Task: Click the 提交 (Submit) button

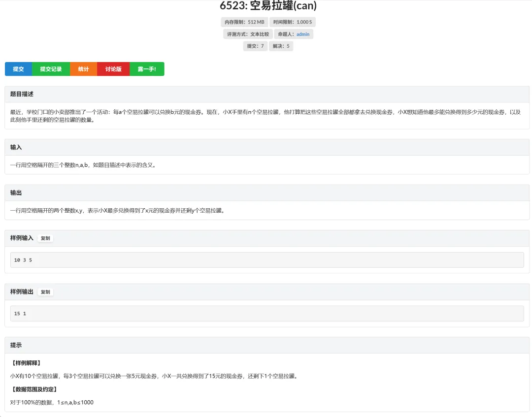Action: [x=18, y=69]
